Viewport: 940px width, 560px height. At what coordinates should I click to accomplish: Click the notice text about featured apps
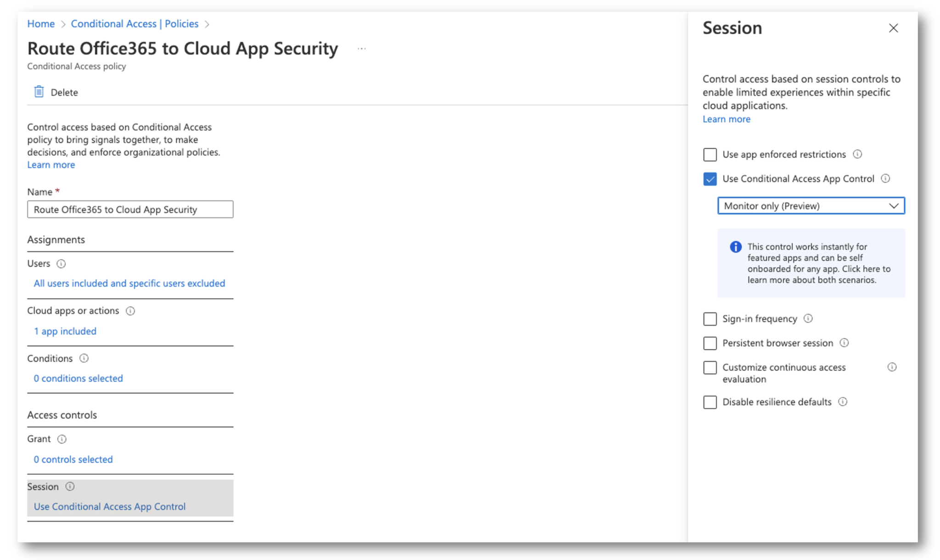pos(819,263)
